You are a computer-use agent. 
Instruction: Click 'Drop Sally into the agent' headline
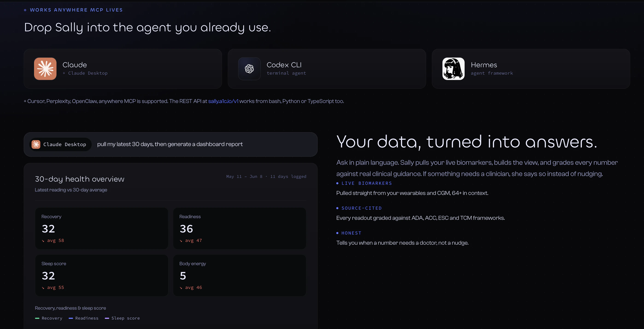pyautogui.click(x=147, y=27)
